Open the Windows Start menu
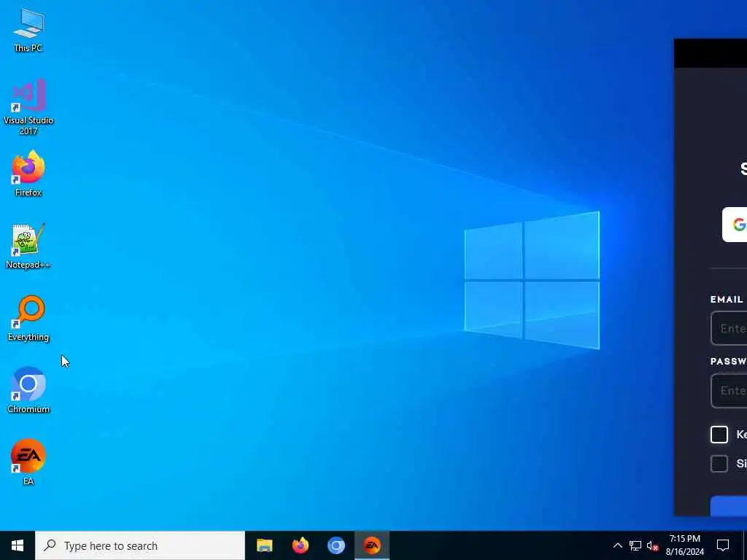 coord(18,545)
